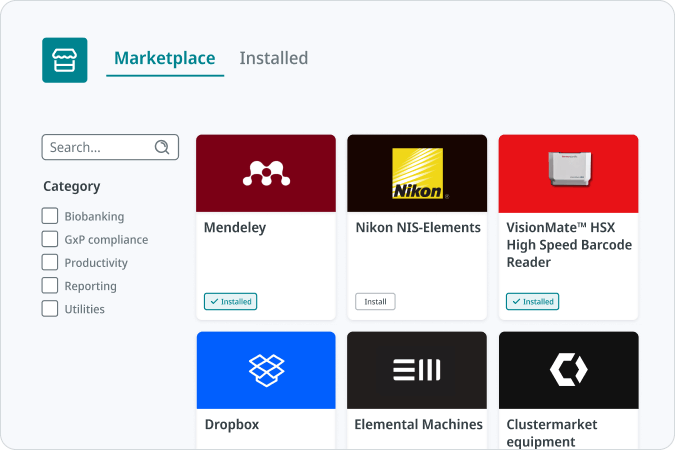Click the Installed button under VisionMate
The image size is (675, 450).
533,301
